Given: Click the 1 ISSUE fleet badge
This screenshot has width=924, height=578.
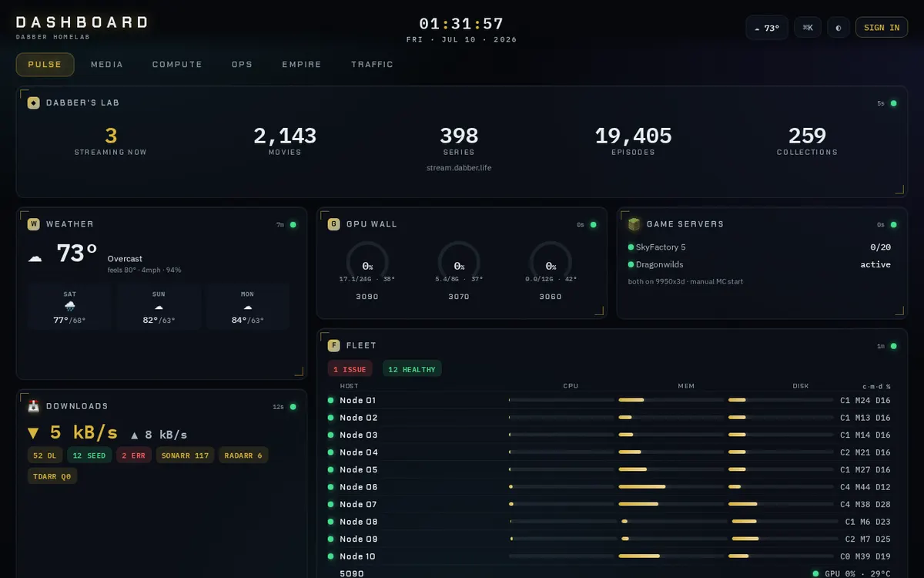Looking at the screenshot, I should click(x=350, y=369).
